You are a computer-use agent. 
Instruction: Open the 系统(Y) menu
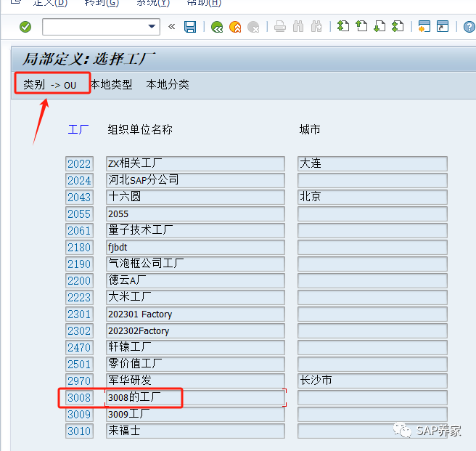click(x=153, y=3)
